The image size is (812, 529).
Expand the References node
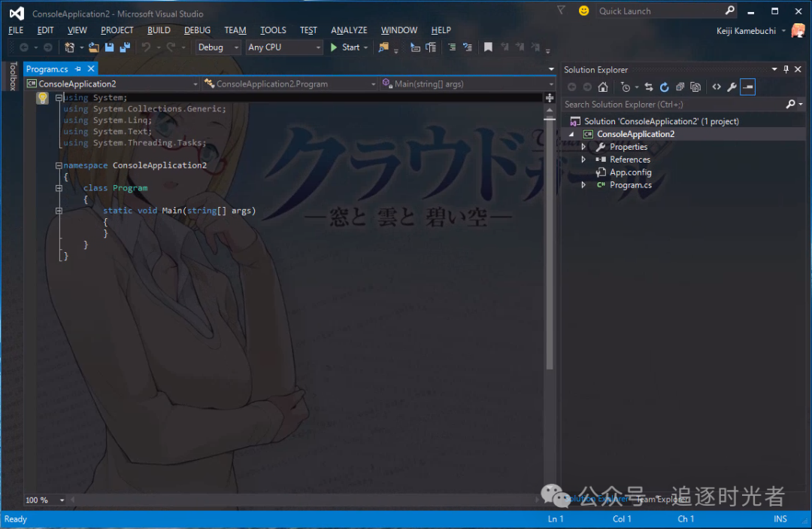click(x=583, y=160)
